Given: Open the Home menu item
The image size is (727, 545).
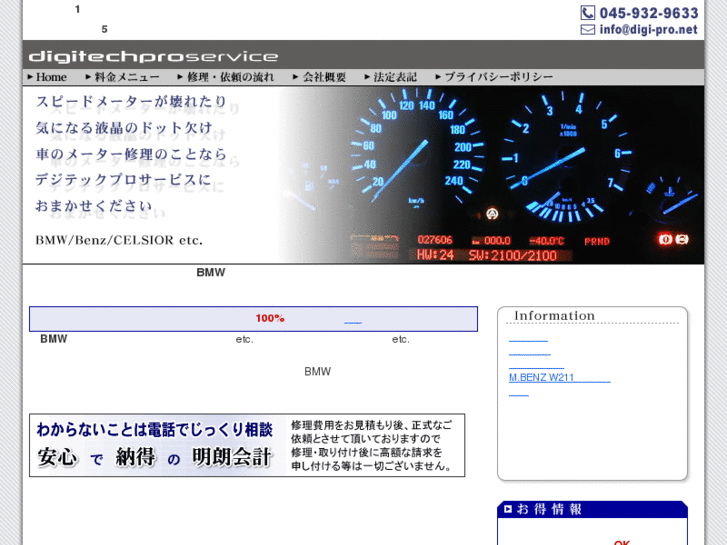Looking at the screenshot, I should (47, 77).
